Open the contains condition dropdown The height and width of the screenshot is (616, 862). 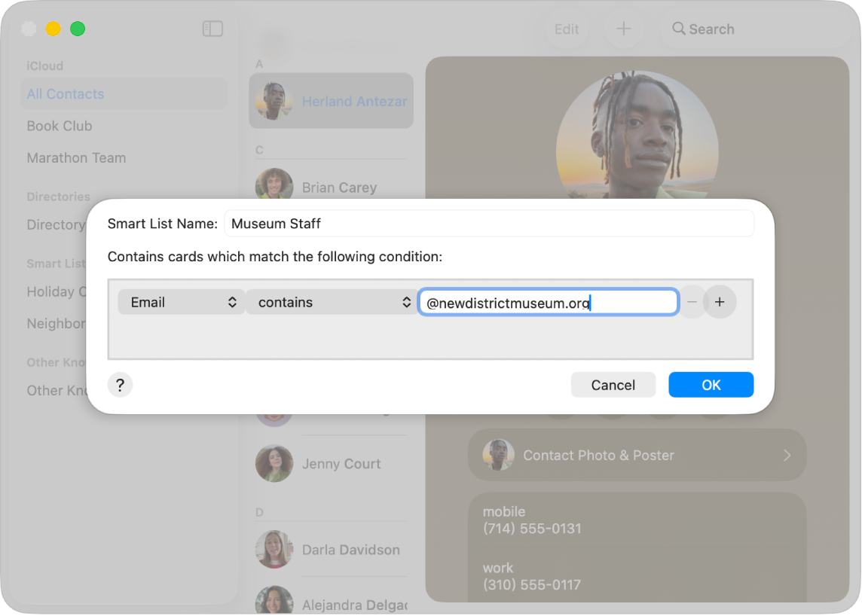coord(330,302)
